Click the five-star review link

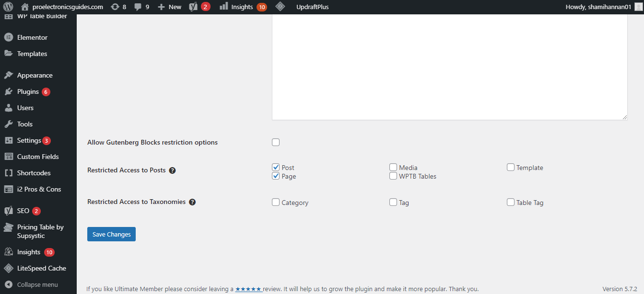point(249,289)
